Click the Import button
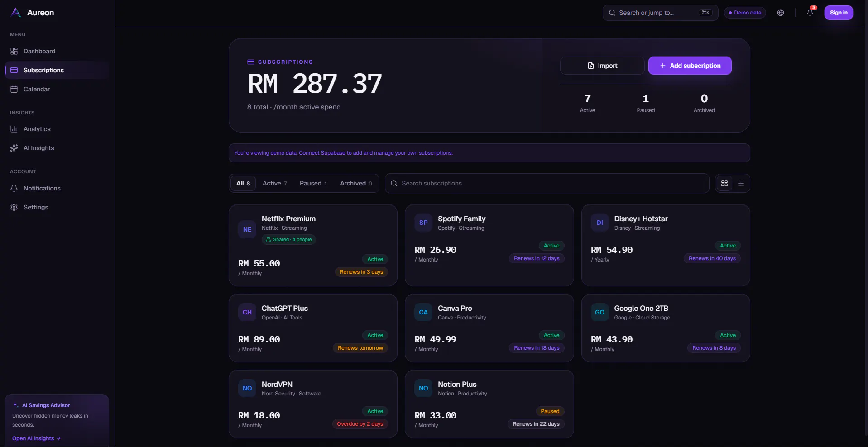This screenshot has height=447, width=868. (602, 66)
